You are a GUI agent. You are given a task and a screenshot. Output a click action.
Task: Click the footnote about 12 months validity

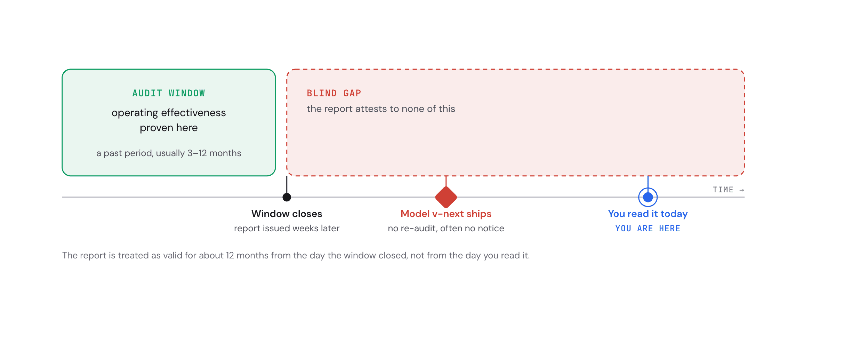point(296,255)
